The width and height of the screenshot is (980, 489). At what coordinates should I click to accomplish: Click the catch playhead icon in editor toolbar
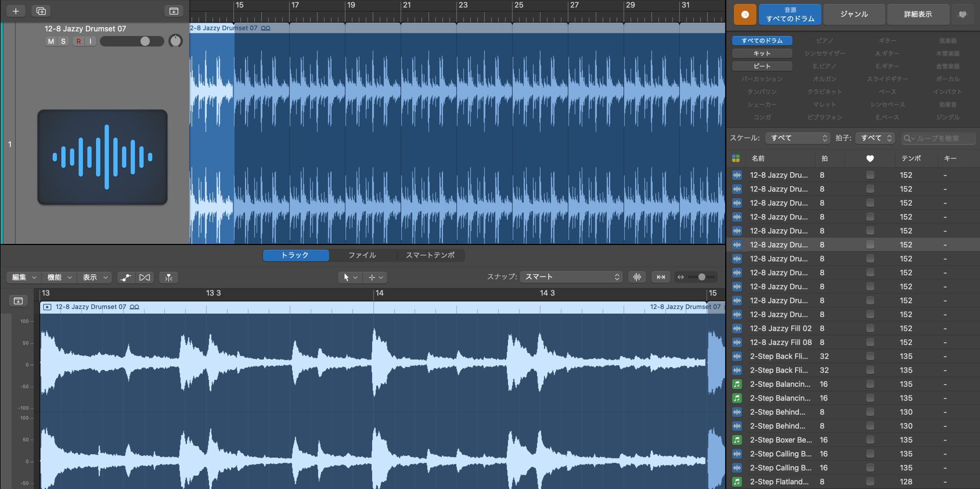(x=168, y=278)
